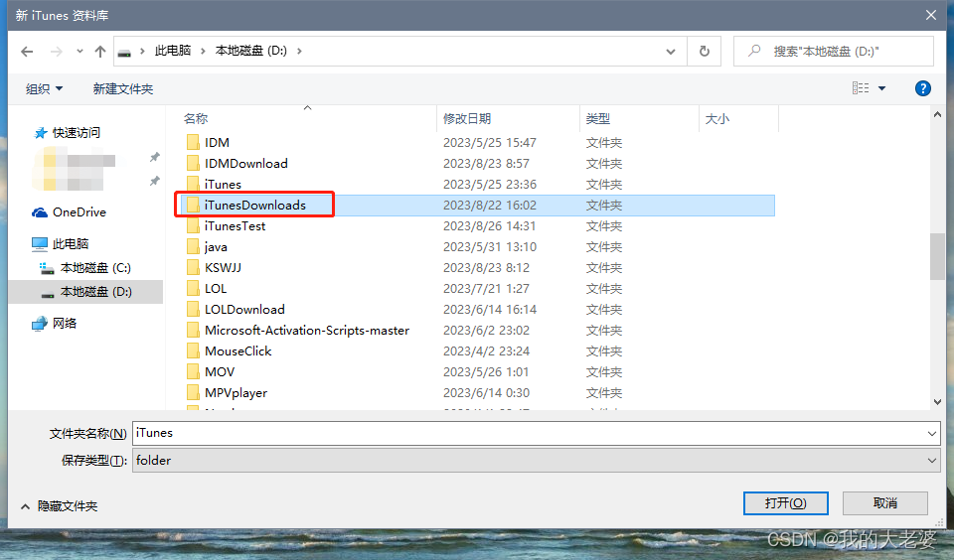This screenshot has width=954, height=560.
Task: Expand chevron after 本地磁盘 (D:) breadcrumb
Action: coord(299,51)
